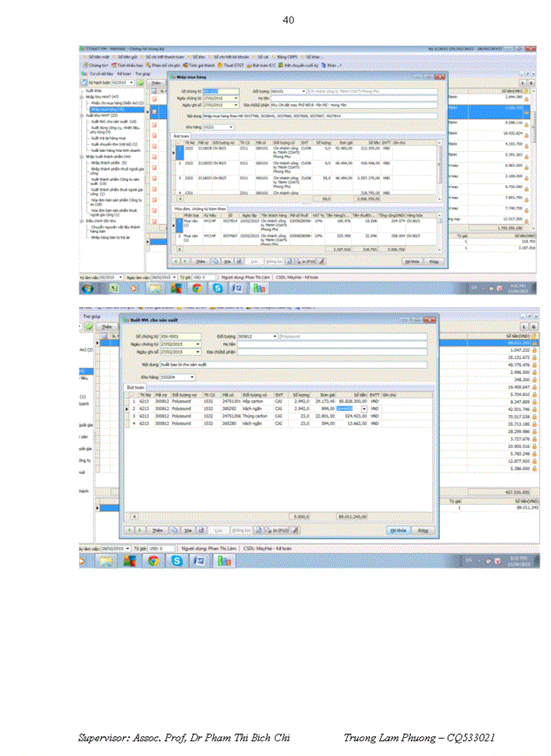The image size is (551, 756).
Task: Click the lock icon on the 2.844.380 row
Action: tap(527, 98)
